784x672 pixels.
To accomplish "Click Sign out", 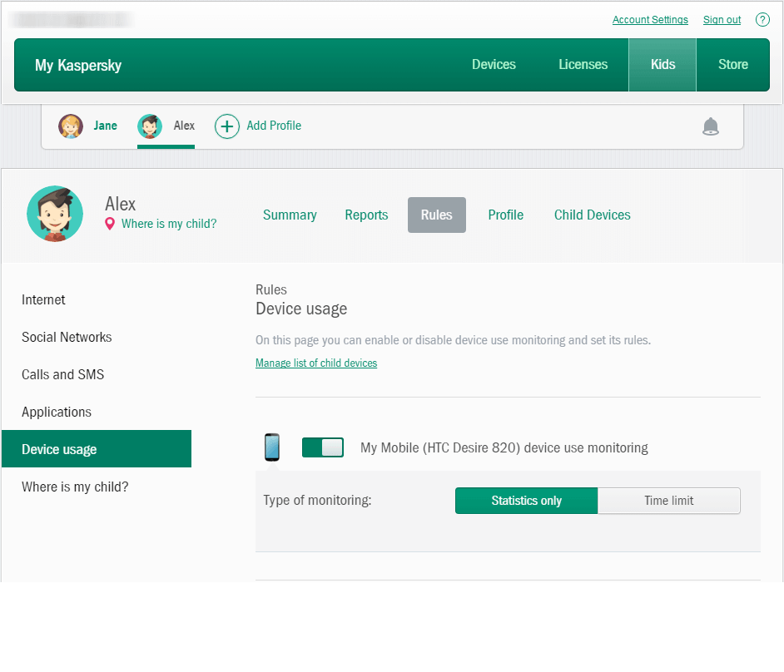I will pyautogui.click(x=721, y=19).
